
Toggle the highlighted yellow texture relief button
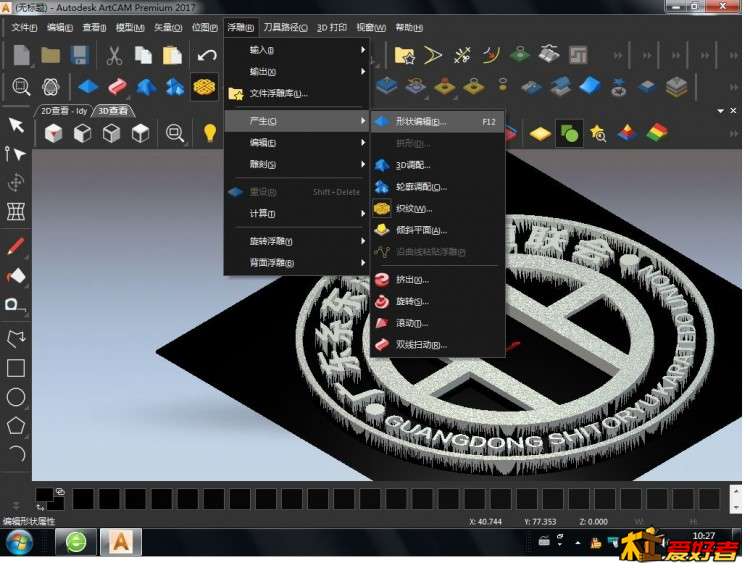pyautogui.click(x=204, y=87)
